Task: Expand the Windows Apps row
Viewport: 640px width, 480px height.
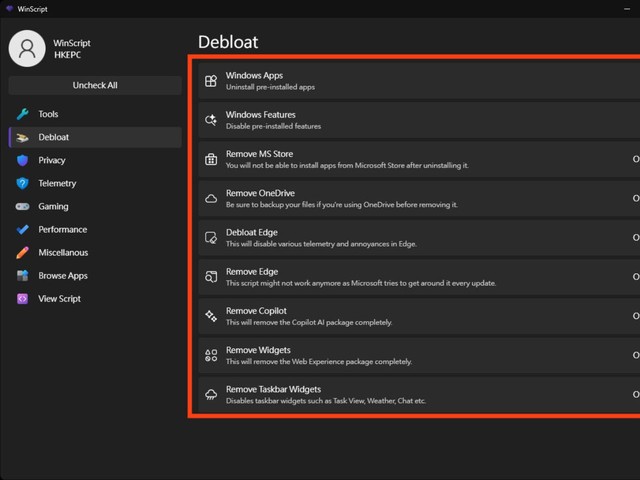Action: (x=419, y=81)
